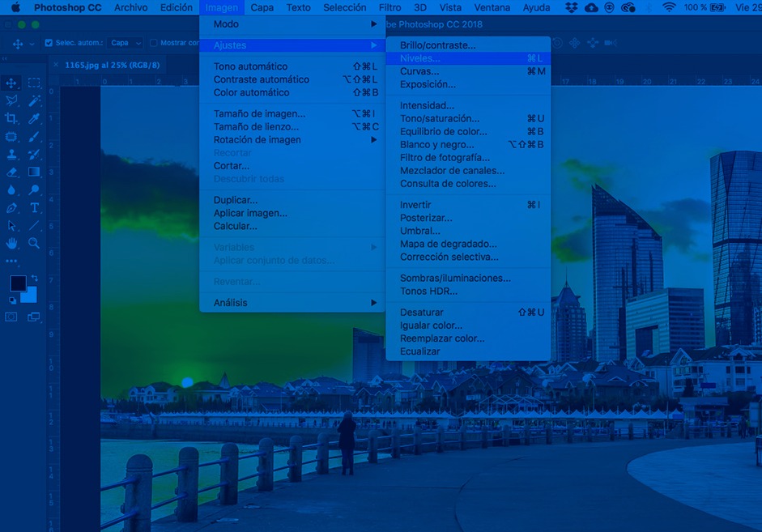Screen dimensions: 762x532
Task: Activate the Type tool
Action: click(x=34, y=208)
